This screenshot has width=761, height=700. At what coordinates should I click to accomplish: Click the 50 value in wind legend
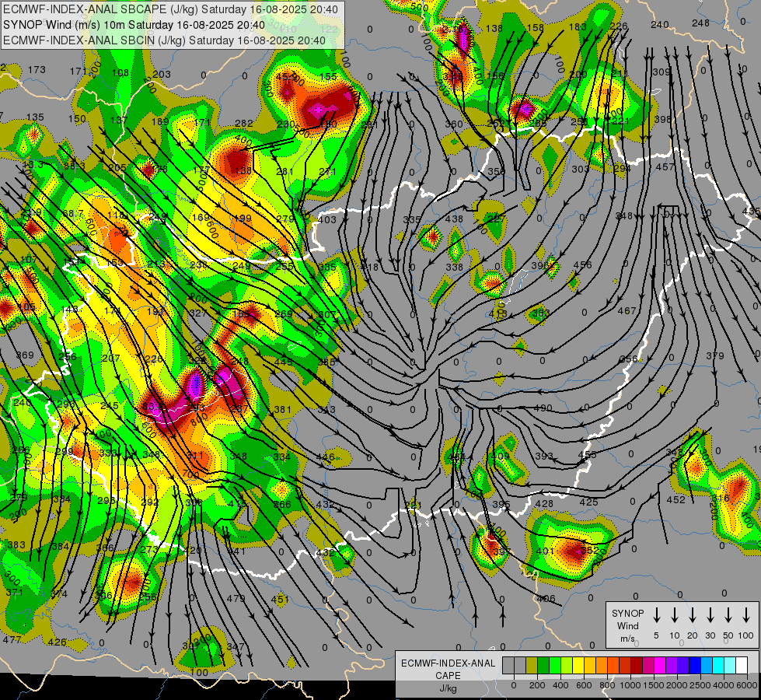coord(728,635)
